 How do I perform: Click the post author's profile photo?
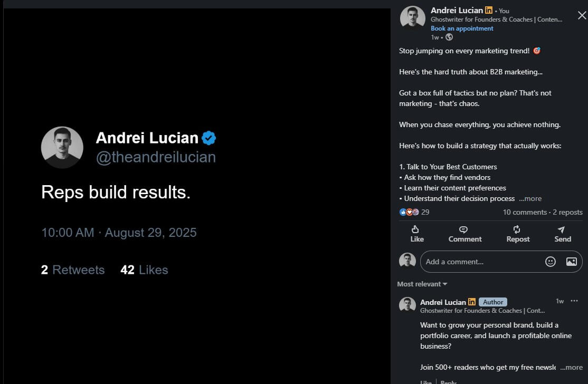413,18
